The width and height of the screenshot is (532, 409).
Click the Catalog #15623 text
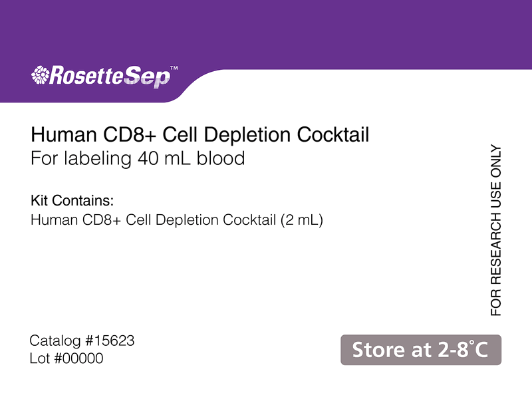82,341
